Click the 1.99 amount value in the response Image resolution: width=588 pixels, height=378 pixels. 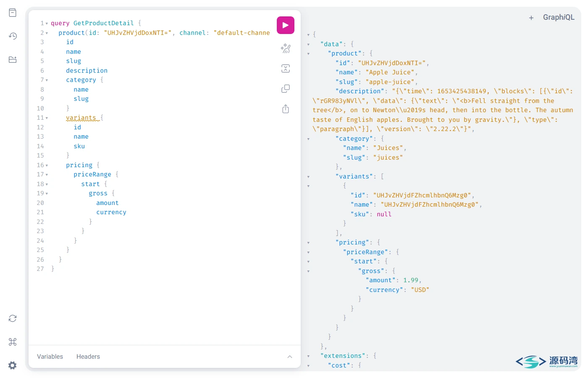tap(411, 280)
